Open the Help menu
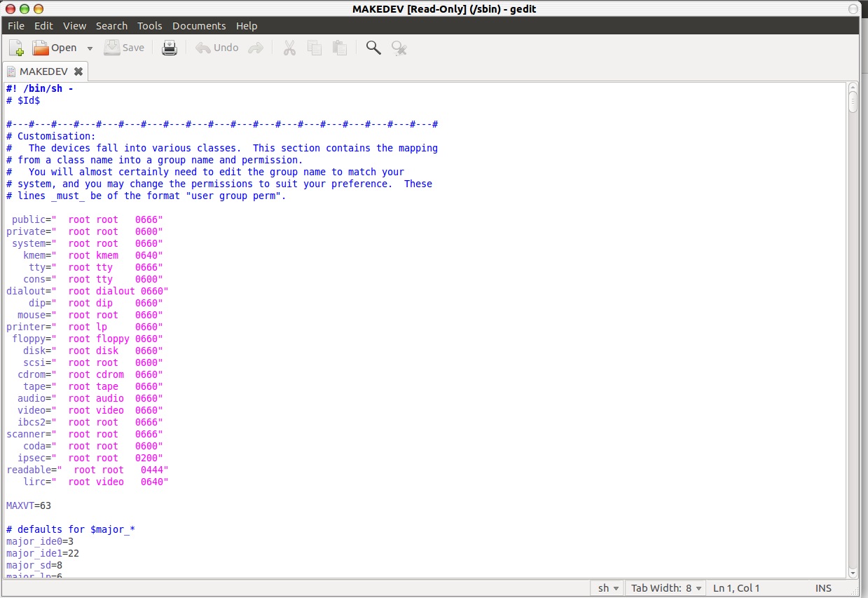 coord(247,26)
